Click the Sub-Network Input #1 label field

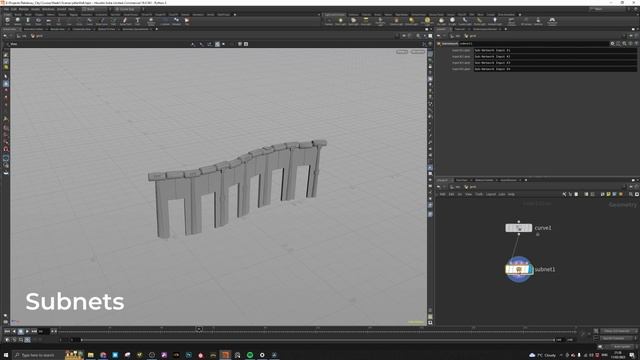(555, 50)
